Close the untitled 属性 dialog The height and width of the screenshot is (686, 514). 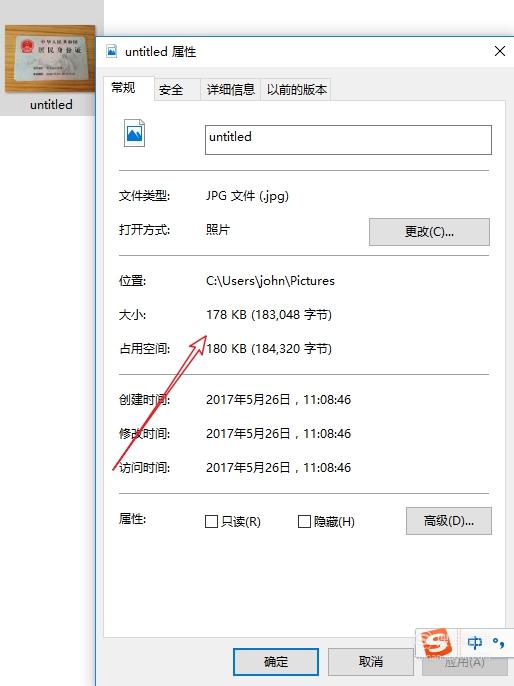point(500,51)
